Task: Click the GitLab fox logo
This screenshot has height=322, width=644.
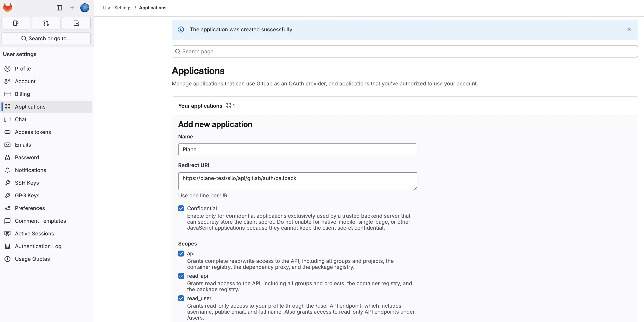Action: click(x=7, y=8)
